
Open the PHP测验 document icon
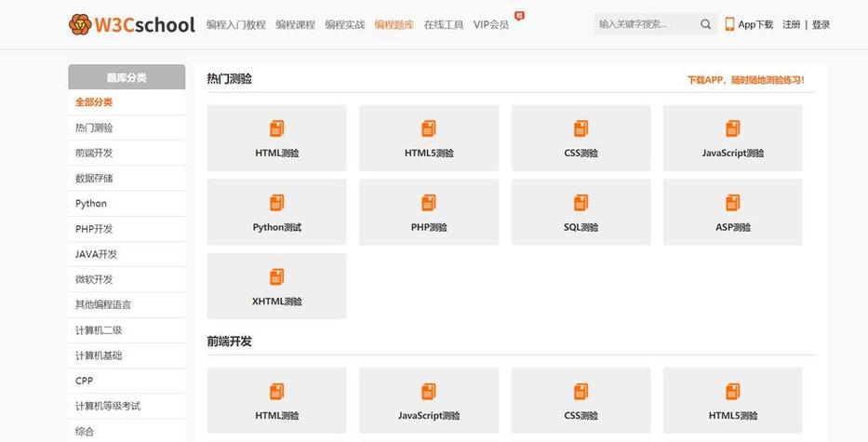point(429,203)
